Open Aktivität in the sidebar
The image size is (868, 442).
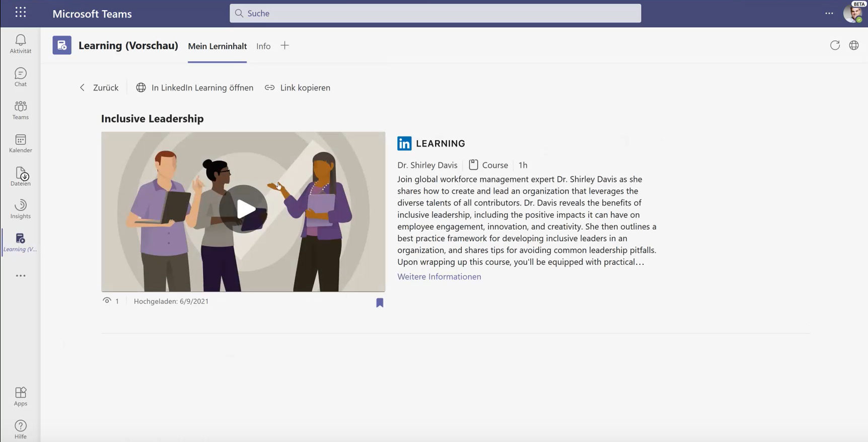[21, 44]
